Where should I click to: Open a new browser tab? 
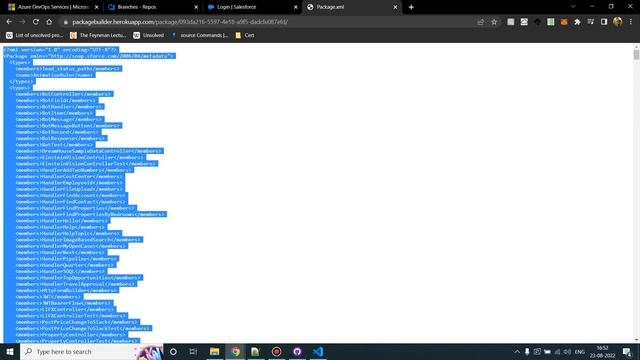coord(411,7)
